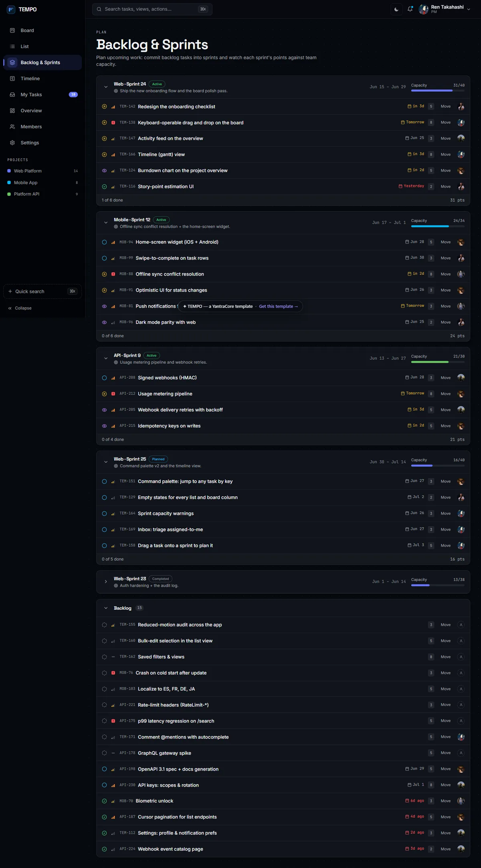Open the Overview page

tap(42, 111)
